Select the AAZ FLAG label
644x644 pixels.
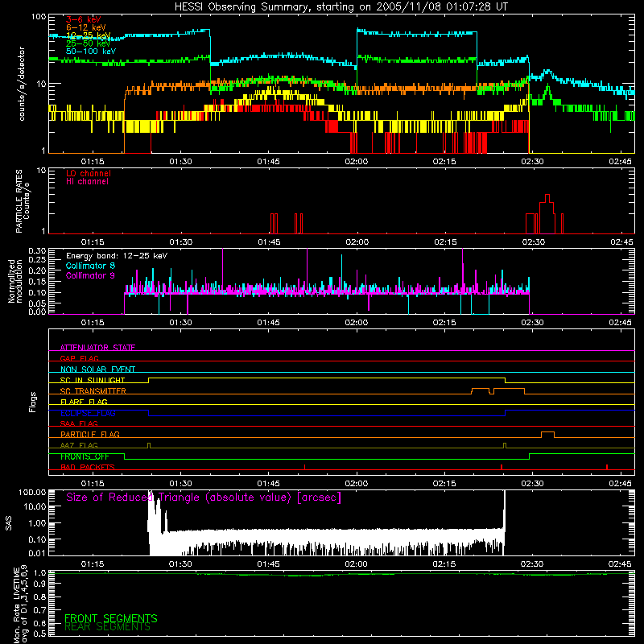click(x=79, y=445)
